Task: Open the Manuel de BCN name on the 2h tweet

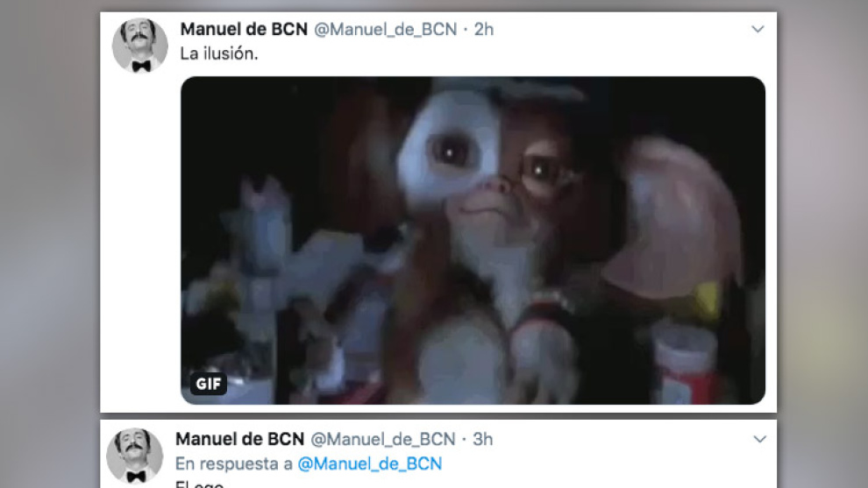Action: pos(244,29)
